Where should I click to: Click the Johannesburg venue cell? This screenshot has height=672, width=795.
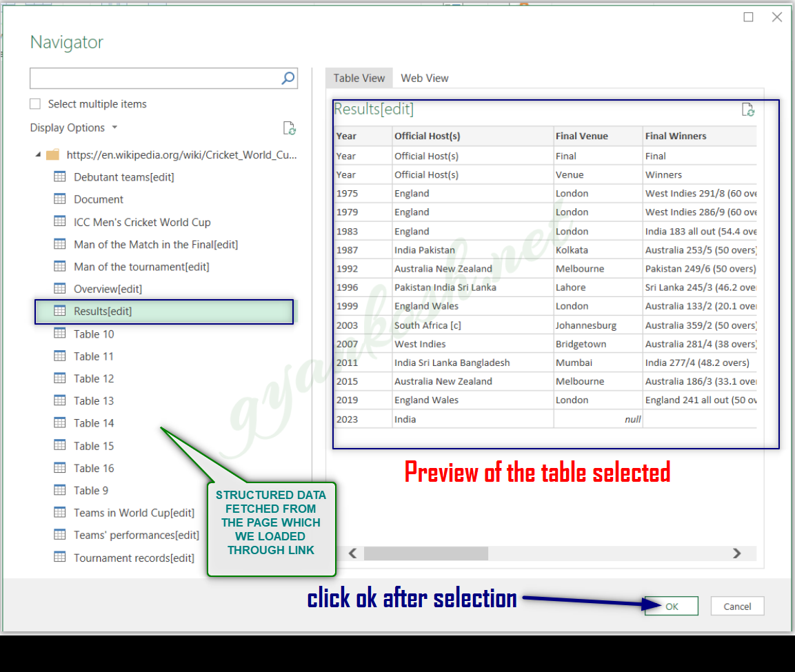598,325
